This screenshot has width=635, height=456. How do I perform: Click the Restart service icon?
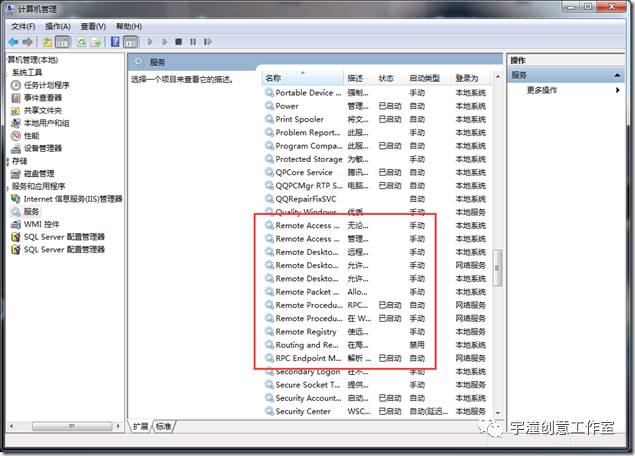pos(208,42)
